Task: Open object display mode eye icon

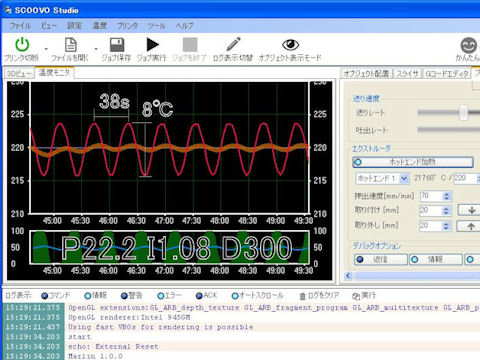Action: pos(290,44)
